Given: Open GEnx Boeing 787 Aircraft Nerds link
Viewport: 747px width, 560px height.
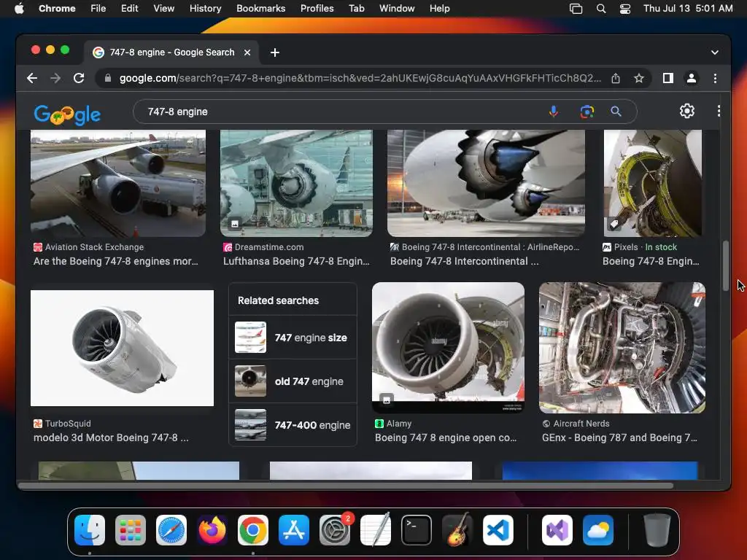Looking at the screenshot, I should tap(619, 437).
